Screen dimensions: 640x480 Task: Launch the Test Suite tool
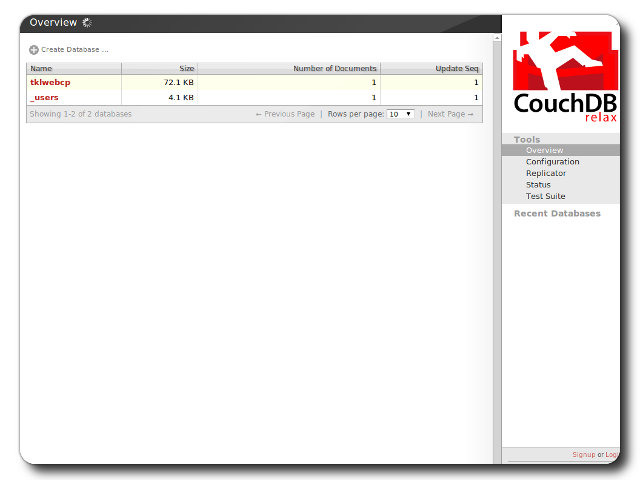[x=546, y=196]
